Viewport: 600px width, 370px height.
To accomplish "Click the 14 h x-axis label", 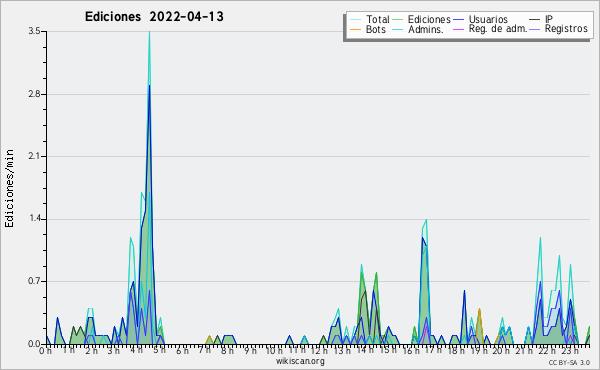I will (x=365, y=350).
